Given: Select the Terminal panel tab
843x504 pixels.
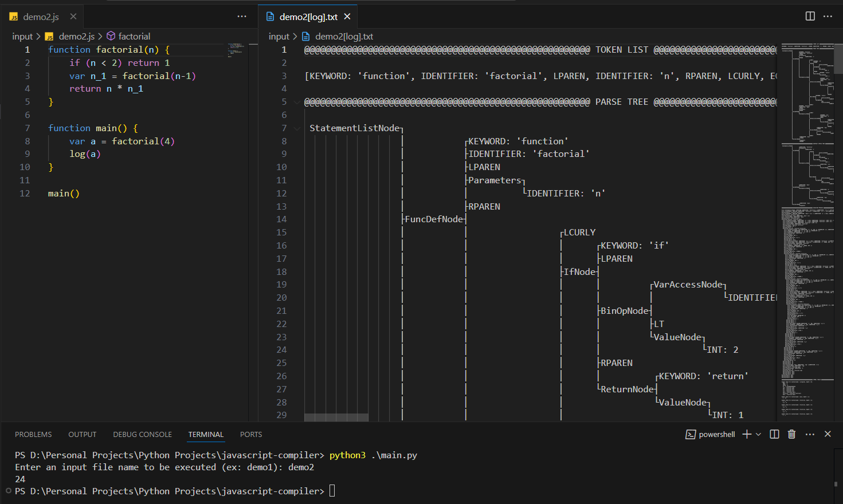Looking at the screenshot, I should (x=206, y=435).
